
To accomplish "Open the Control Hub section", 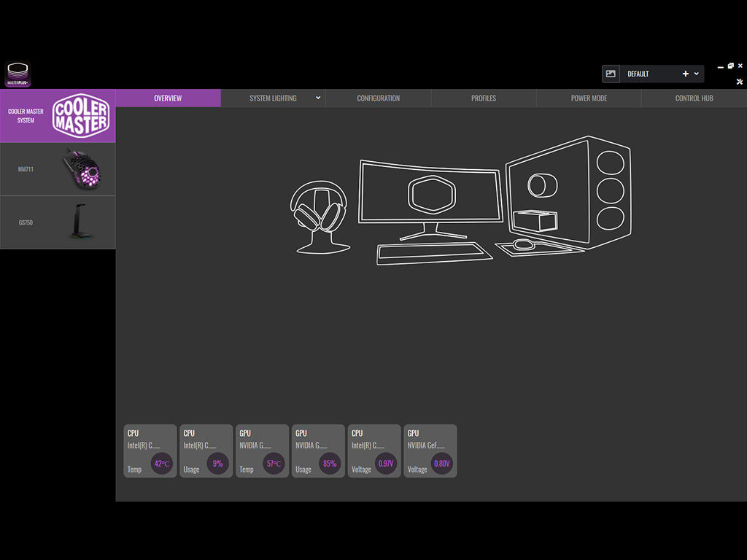I will [x=694, y=98].
